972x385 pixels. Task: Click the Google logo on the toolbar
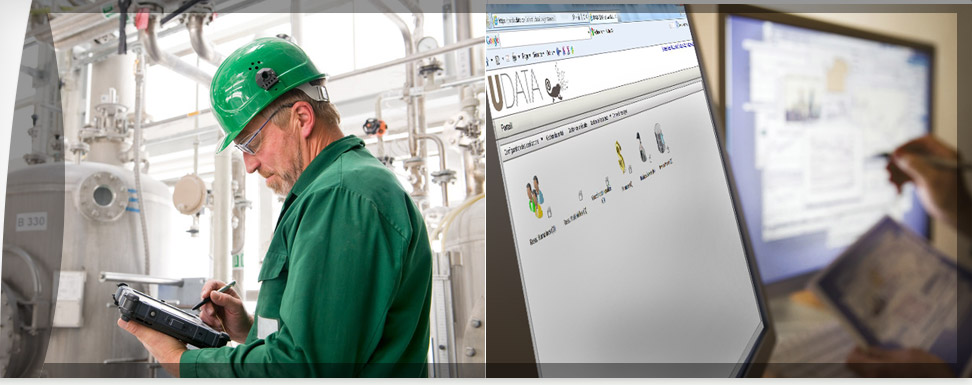[493, 40]
